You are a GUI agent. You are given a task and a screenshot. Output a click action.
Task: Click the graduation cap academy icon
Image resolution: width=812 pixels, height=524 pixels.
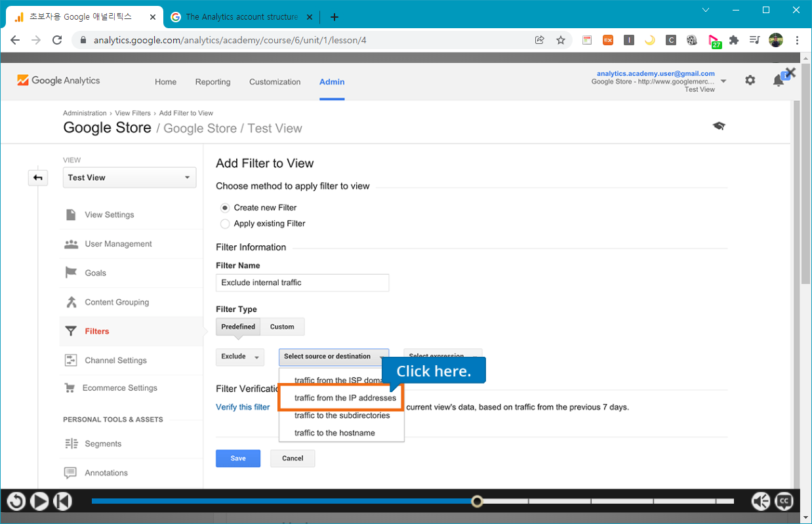point(719,126)
